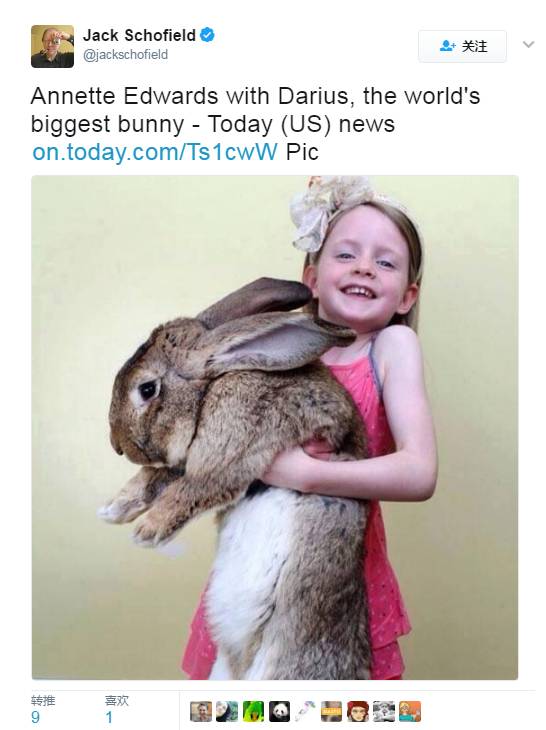
Task: Open the red-haired cartoon avatar user
Action: pyautogui.click(x=357, y=711)
